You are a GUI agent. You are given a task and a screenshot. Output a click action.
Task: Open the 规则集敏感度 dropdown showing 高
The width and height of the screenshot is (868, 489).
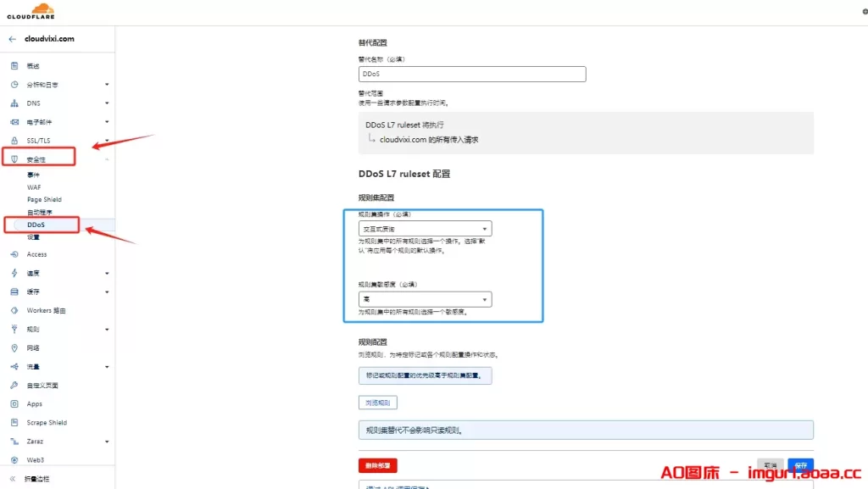(x=426, y=298)
